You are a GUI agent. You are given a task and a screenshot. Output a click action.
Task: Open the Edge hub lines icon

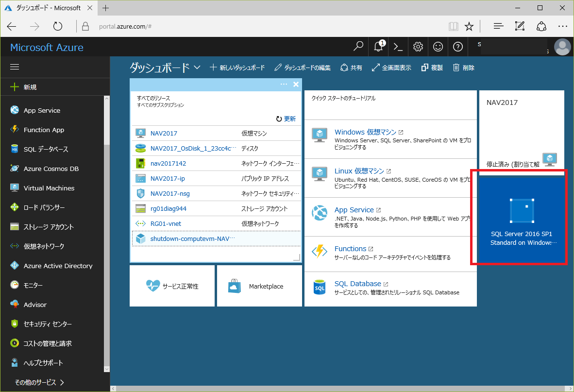[x=499, y=26]
